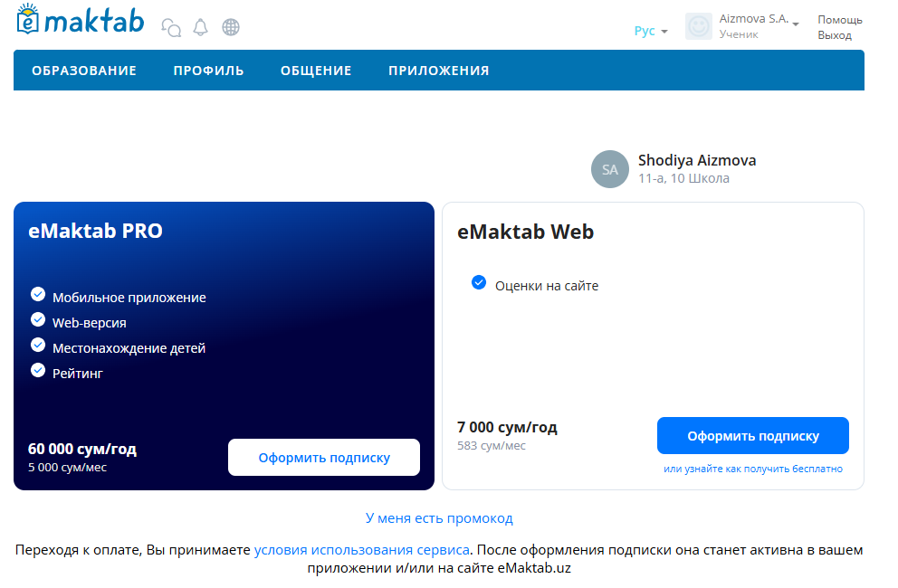Open the ПРОФИЛЬ menu

click(208, 71)
